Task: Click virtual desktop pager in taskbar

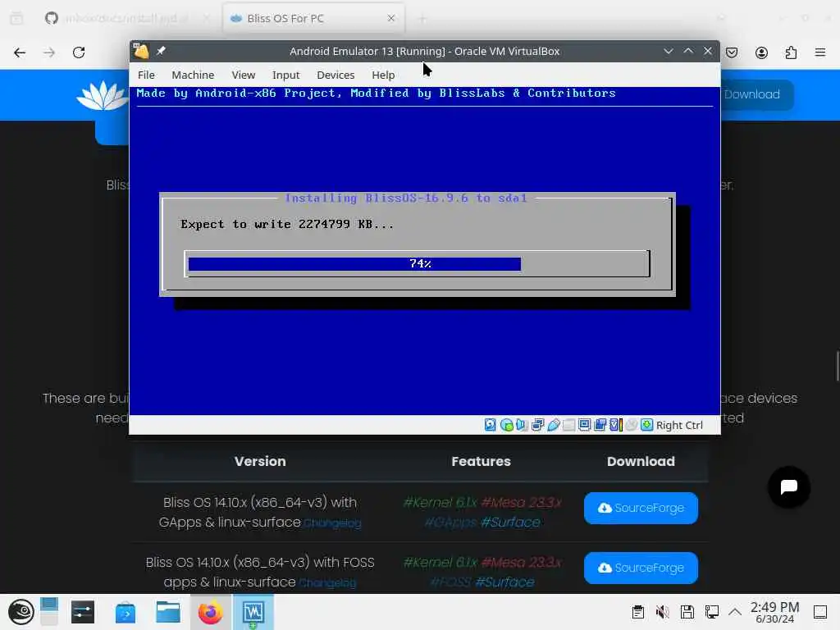Action: 48,612
